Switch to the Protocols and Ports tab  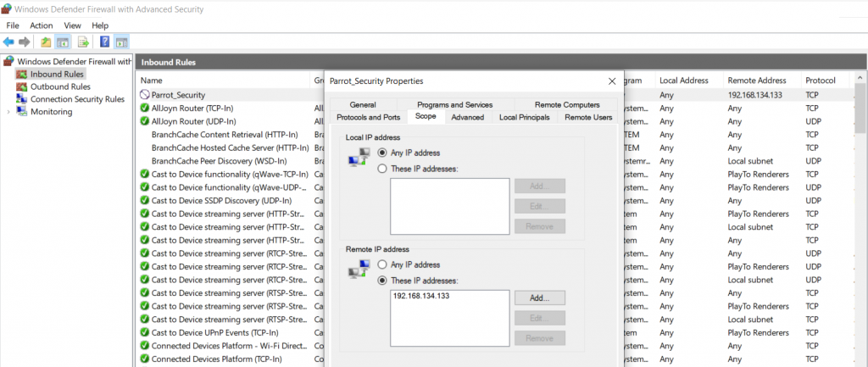pos(369,117)
